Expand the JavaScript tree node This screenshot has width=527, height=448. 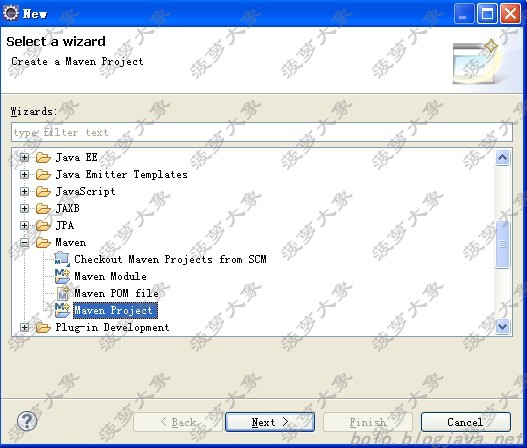(x=24, y=191)
